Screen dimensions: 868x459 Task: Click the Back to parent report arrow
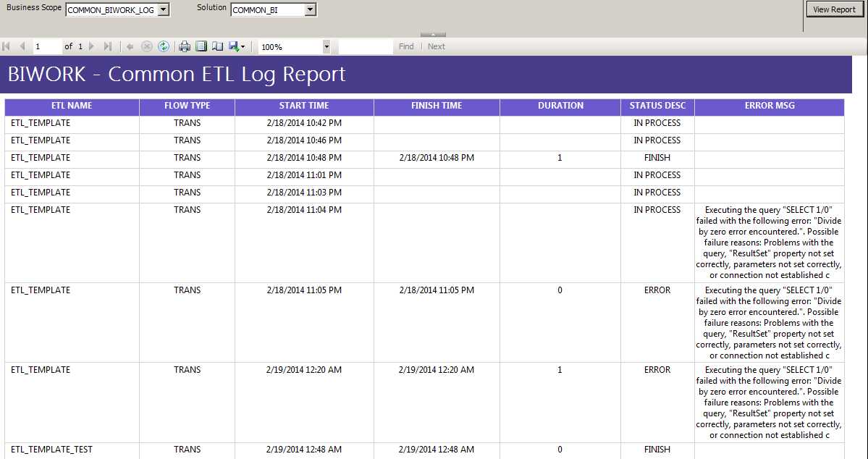(x=130, y=46)
